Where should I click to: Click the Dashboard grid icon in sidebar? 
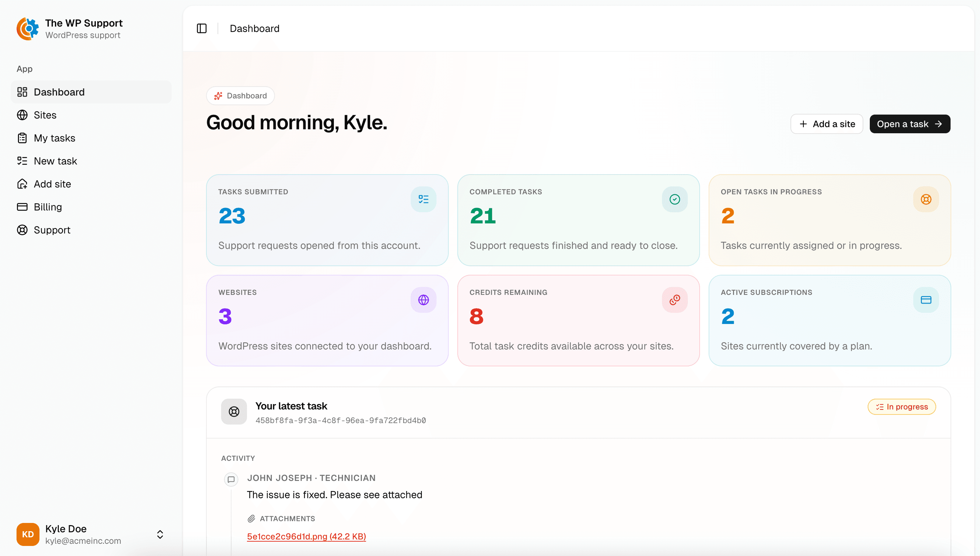pyautogui.click(x=22, y=92)
